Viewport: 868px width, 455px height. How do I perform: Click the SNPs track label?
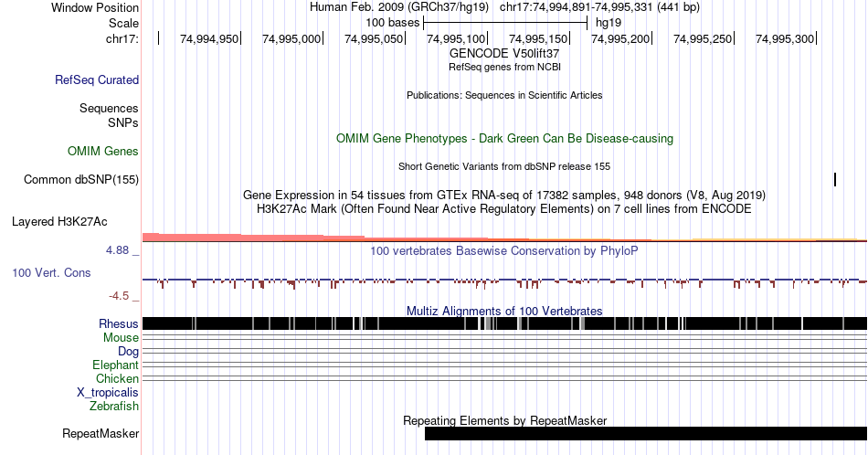pos(123,122)
